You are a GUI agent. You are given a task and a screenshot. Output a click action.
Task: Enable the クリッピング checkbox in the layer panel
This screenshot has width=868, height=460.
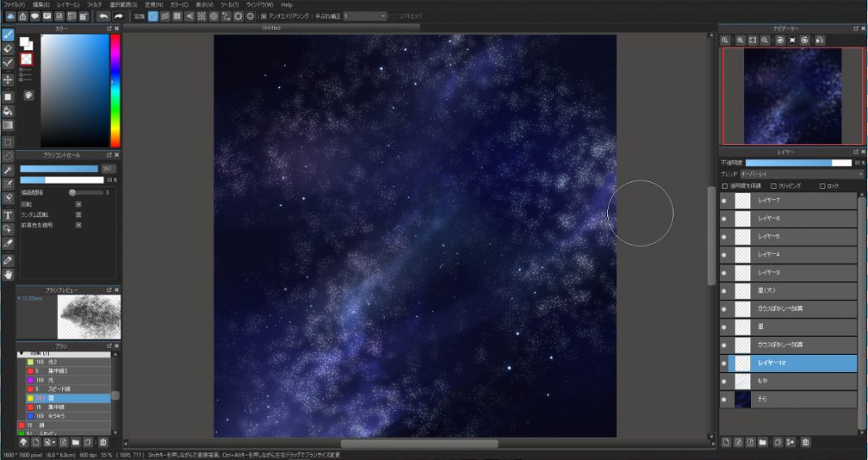(x=773, y=186)
